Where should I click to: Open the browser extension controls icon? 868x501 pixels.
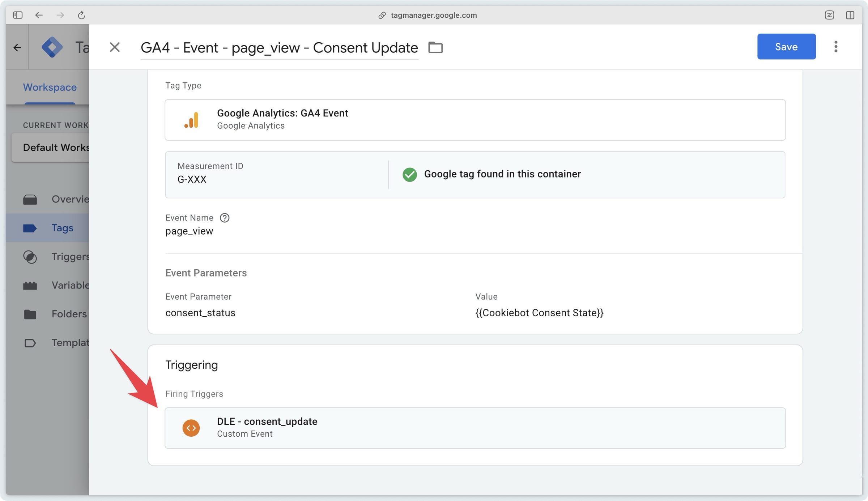(x=829, y=15)
